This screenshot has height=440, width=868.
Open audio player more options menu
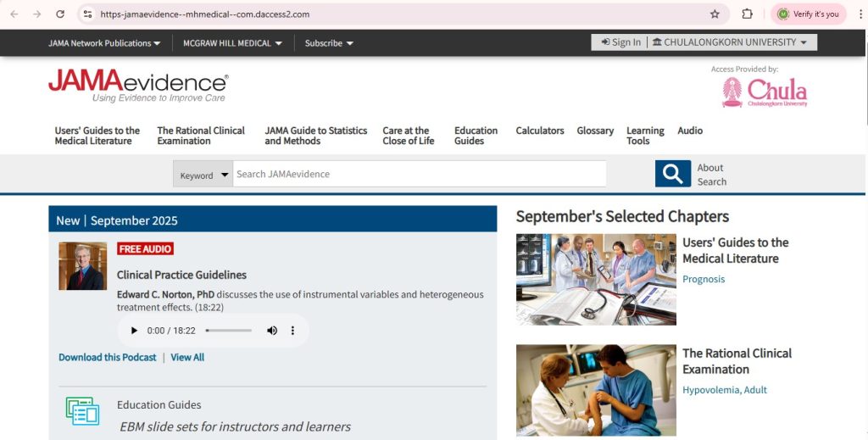pyautogui.click(x=292, y=331)
